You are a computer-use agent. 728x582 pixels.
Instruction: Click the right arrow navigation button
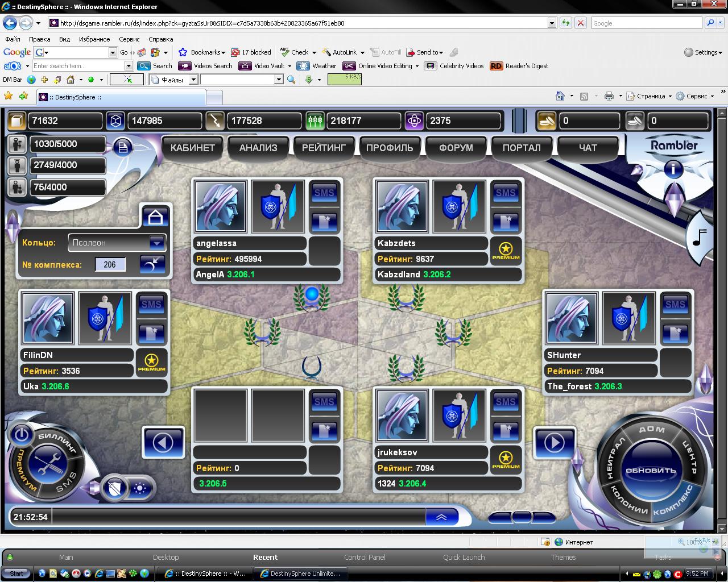(554, 442)
